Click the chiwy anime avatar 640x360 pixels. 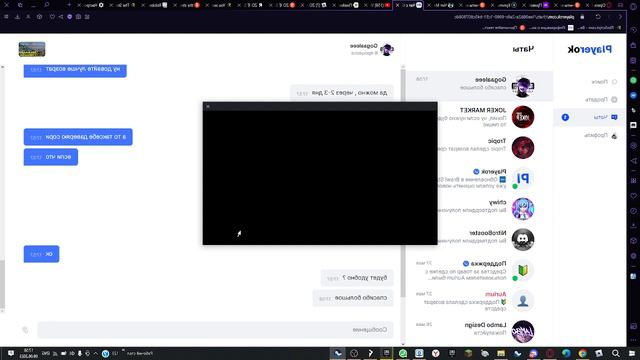click(x=523, y=209)
